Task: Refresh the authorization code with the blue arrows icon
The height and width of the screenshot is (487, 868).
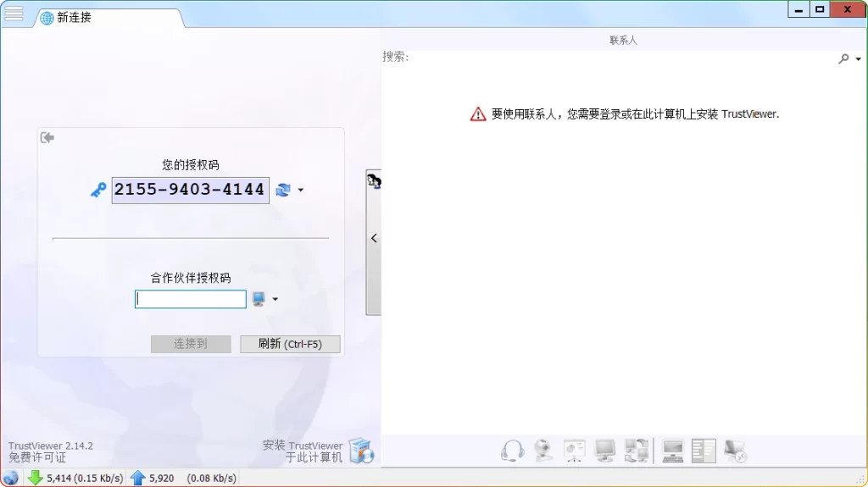Action: point(283,190)
